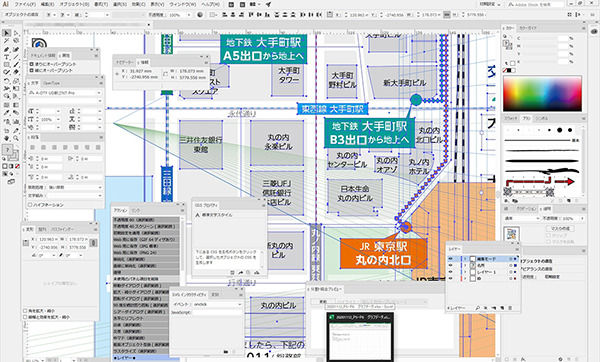Select the Zoom magnifier tool
600x362 pixels.
coord(16,138)
